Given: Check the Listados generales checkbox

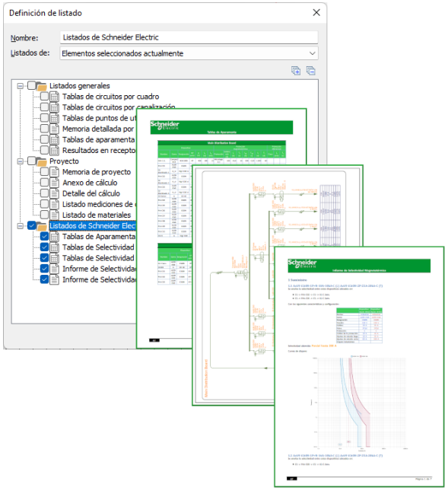Looking at the screenshot, I should point(32,85).
